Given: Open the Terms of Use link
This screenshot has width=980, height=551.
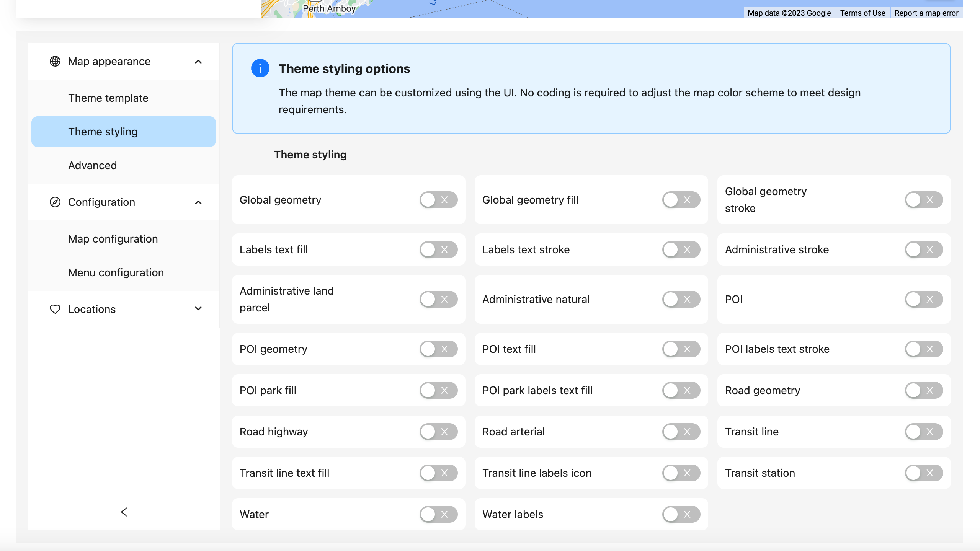Looking at the screenshot, I should point(862,13).
